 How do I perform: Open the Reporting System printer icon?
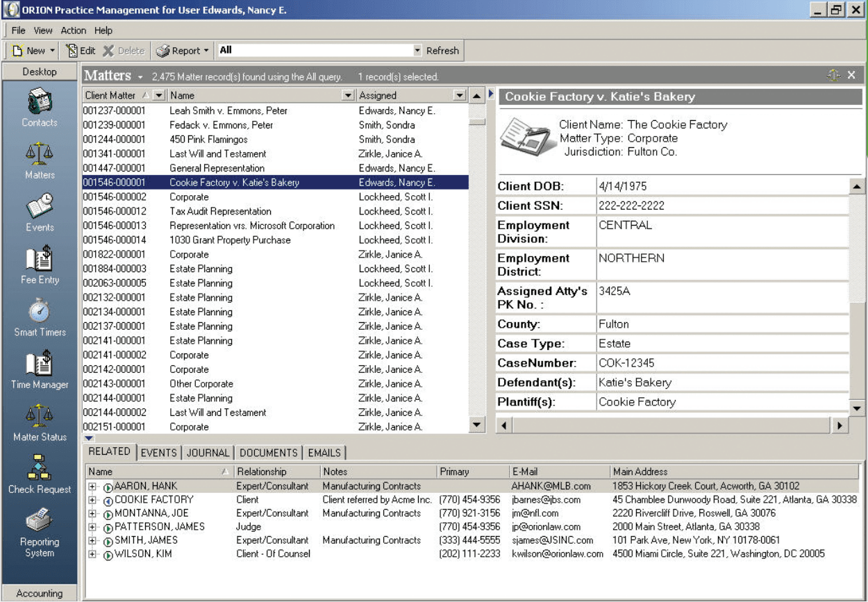click(40, 521)
